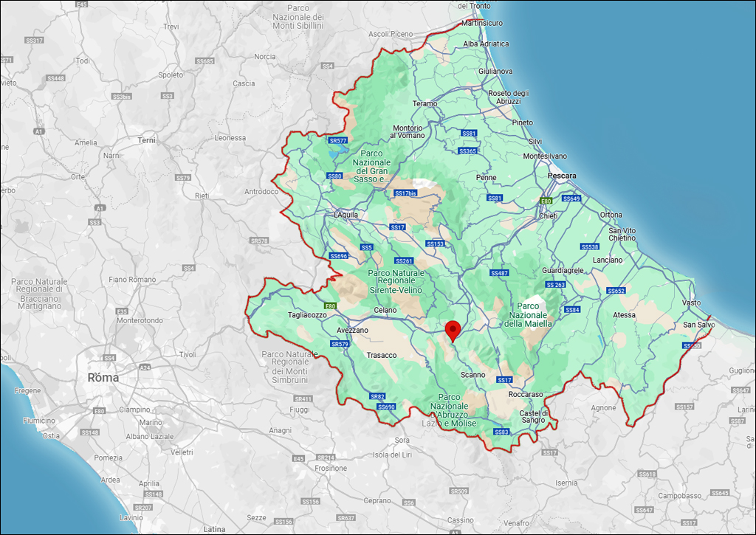Click the Avezzano town label

coord(352,330)
